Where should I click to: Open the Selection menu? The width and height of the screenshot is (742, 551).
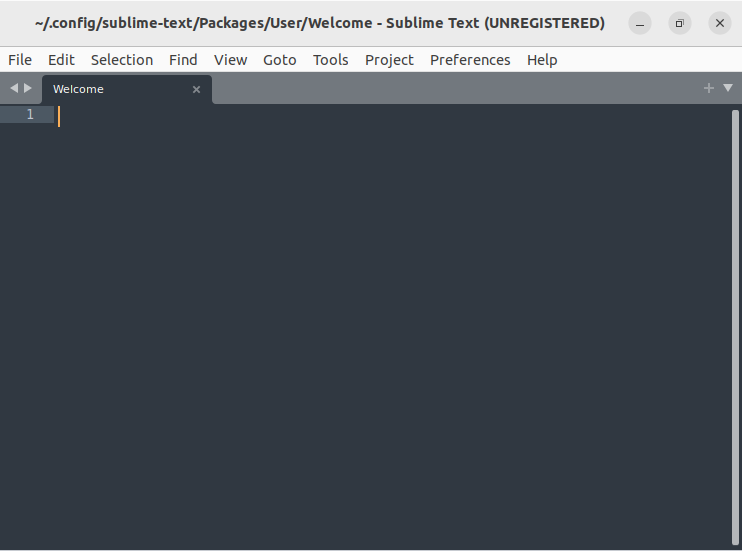coord(122,60)
